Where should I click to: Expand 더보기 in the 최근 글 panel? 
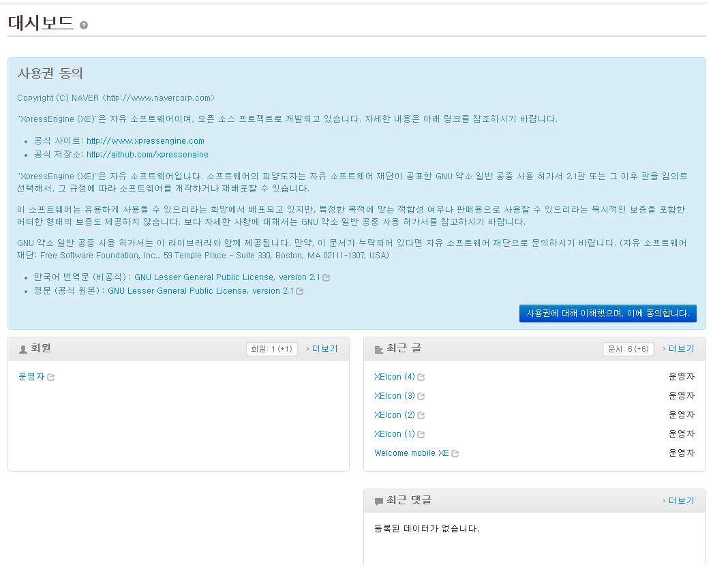678,349
